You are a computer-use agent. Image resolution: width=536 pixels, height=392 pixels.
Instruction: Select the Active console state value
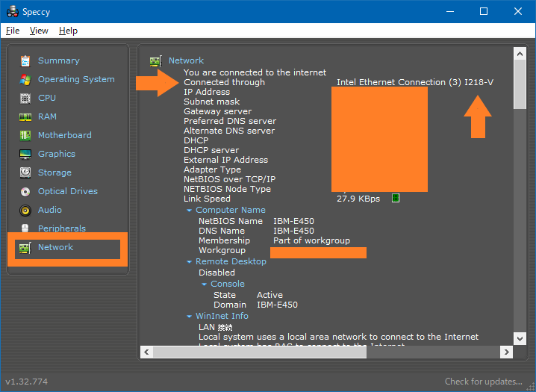(269, 295)
